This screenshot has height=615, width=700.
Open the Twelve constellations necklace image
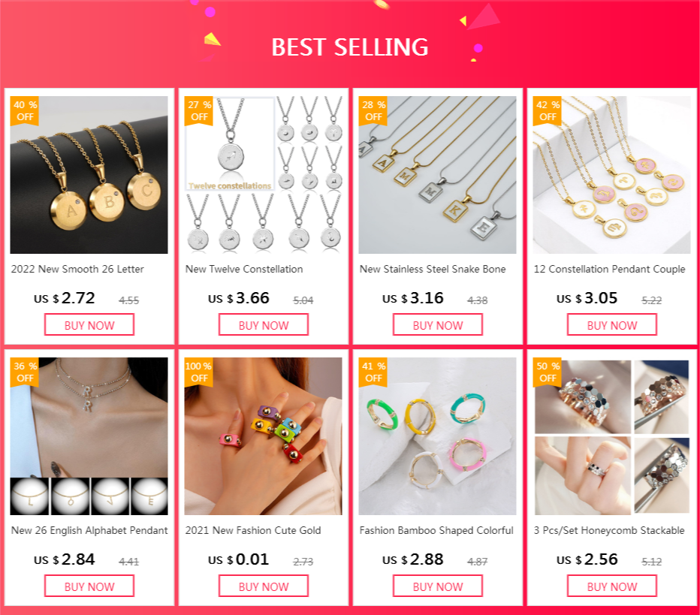(264, 175)
